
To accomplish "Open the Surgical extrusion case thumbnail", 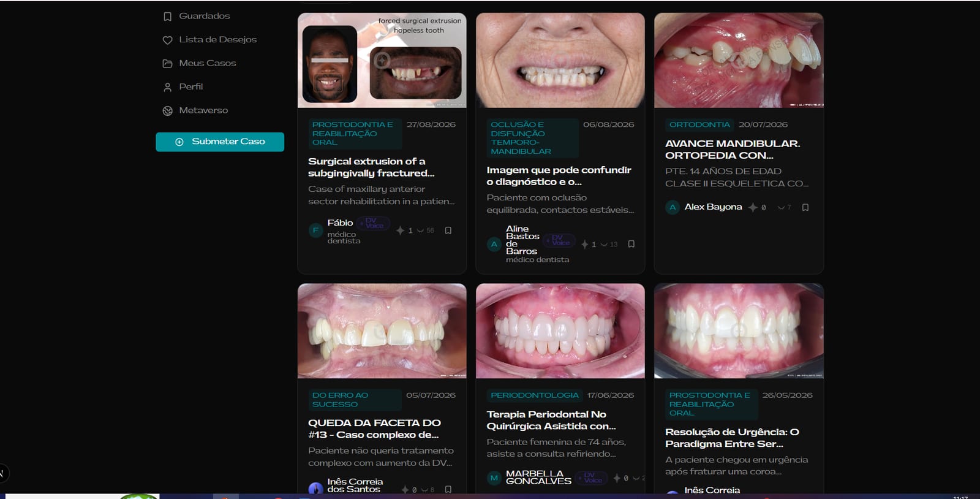I will [x=382, y=61].
